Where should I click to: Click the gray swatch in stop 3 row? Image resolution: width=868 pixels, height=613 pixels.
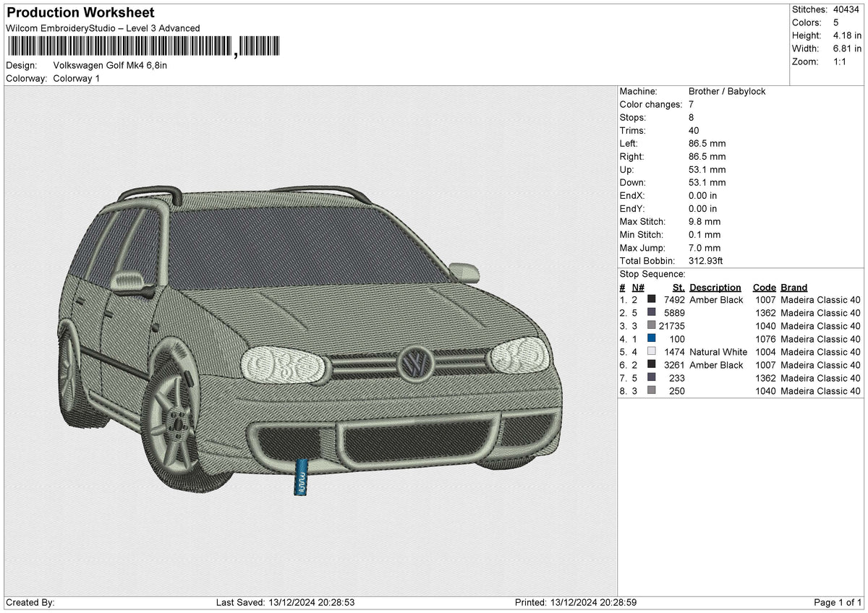click(652, 325)
